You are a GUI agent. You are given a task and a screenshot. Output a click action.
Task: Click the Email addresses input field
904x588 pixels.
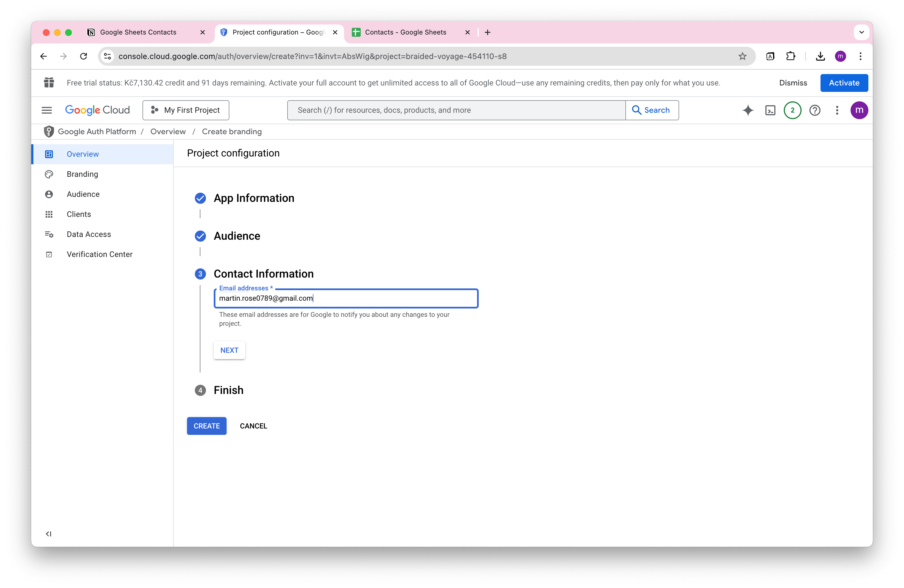tap(346, 298)
